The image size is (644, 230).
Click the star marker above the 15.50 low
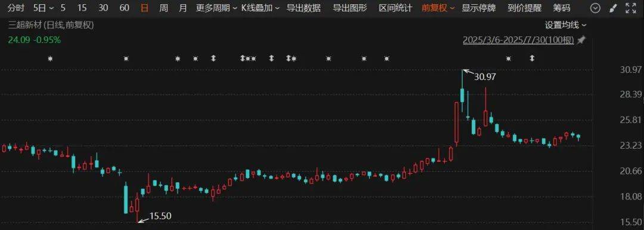pos(126,59)
